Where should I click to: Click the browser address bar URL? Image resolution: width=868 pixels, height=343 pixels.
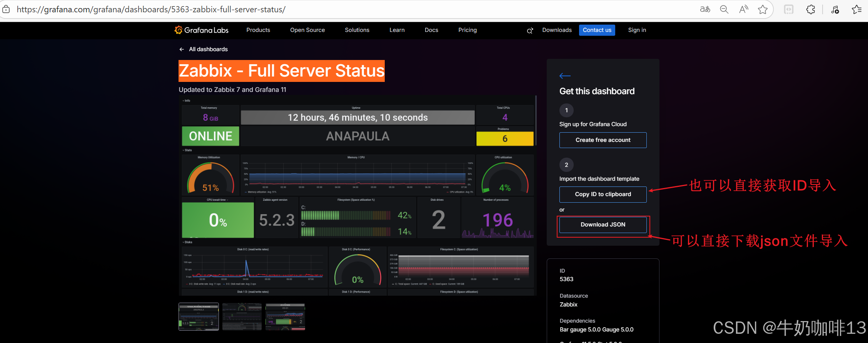pyautogui.click(x=151, y=9)
